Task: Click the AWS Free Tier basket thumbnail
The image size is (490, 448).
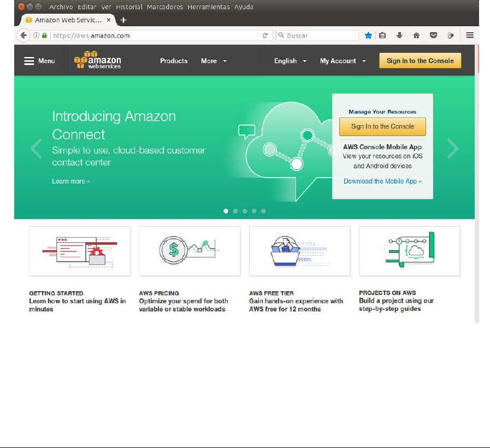Action: click(300, 251)
